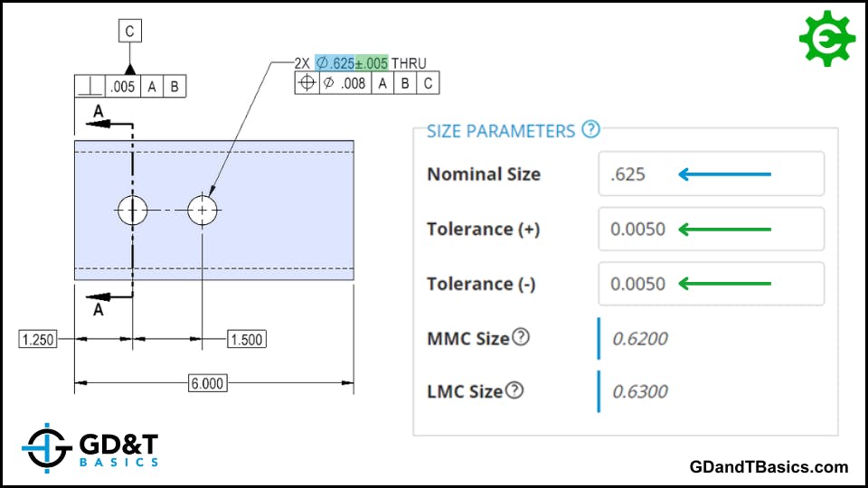Click the 1.500 basic dimension box

(x=246, y=339)
